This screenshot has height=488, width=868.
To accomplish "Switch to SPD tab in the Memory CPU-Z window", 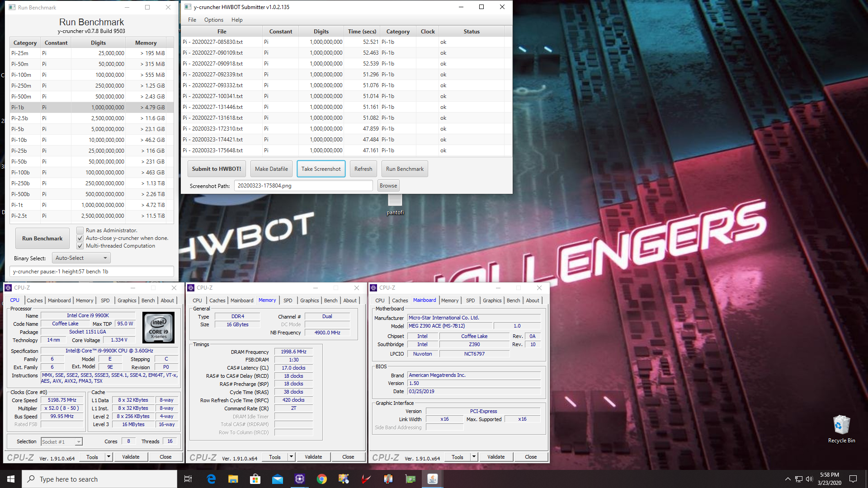I will point(288,300).
